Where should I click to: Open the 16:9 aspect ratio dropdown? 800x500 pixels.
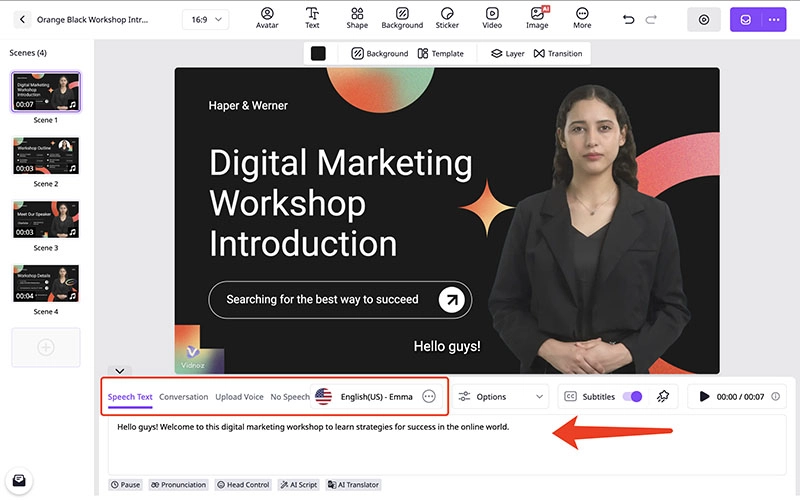coord(206,20)
